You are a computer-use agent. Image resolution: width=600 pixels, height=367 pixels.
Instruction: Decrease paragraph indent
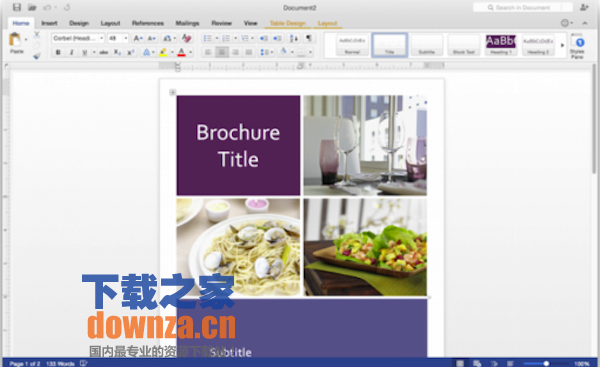pyautogui.click(x=264, y=38)
